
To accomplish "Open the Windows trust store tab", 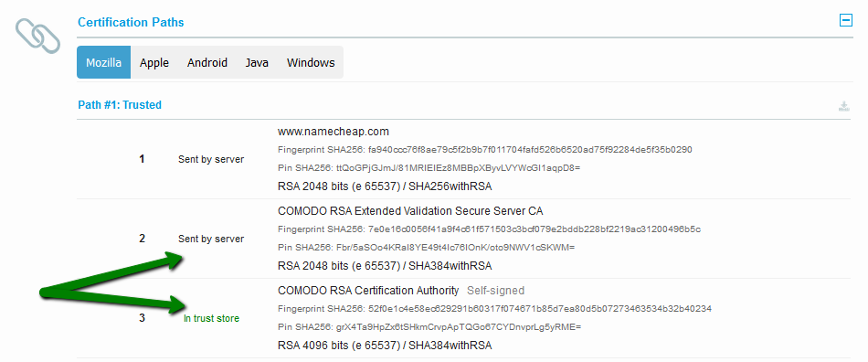I will (311, 62).
